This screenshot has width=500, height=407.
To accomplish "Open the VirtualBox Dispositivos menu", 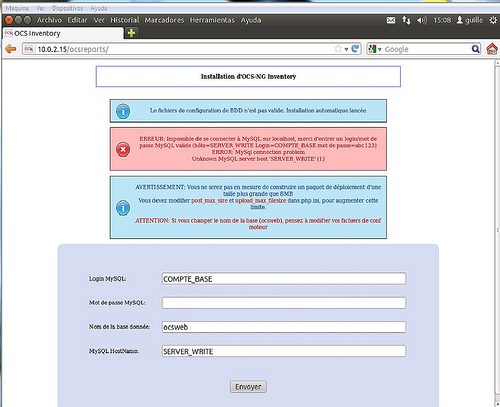I will pyautogui.click(x=67, y=8).
